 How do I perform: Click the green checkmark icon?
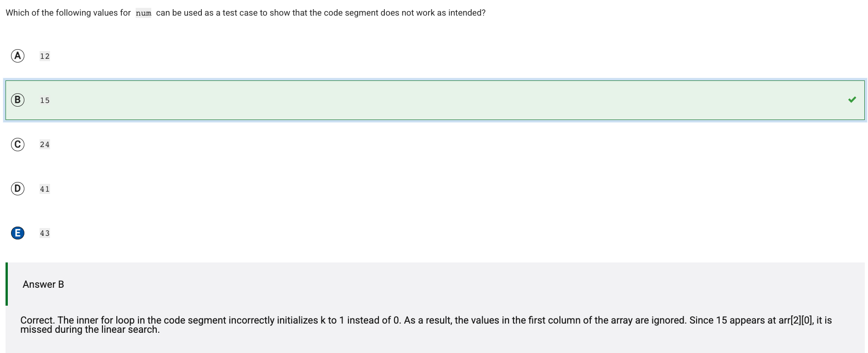pos(852,100)
